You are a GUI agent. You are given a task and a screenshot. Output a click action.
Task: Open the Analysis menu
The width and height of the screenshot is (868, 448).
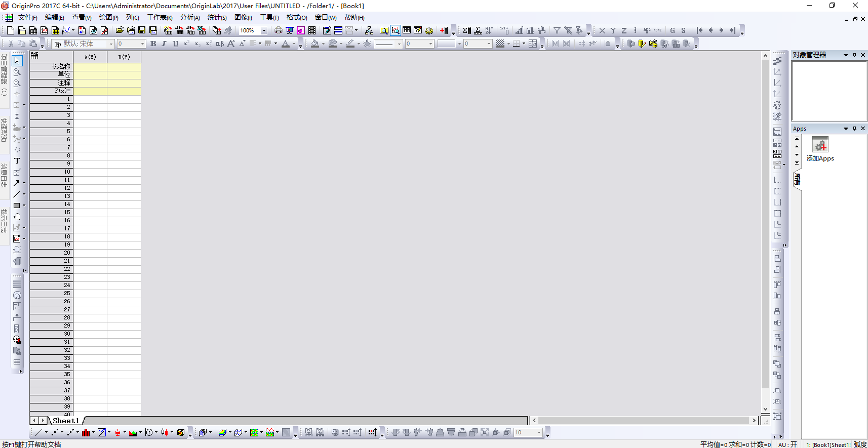point(190,17)
